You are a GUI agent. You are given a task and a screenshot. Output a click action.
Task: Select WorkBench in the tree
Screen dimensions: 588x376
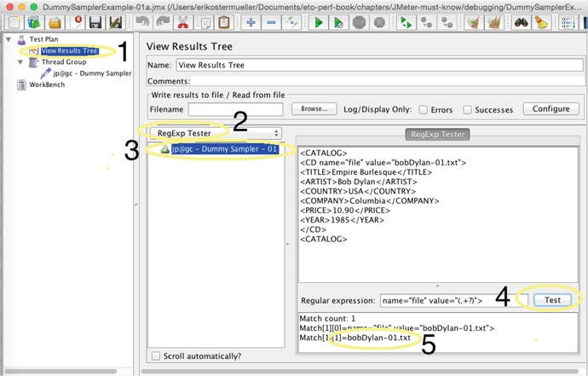click(47, 84)
